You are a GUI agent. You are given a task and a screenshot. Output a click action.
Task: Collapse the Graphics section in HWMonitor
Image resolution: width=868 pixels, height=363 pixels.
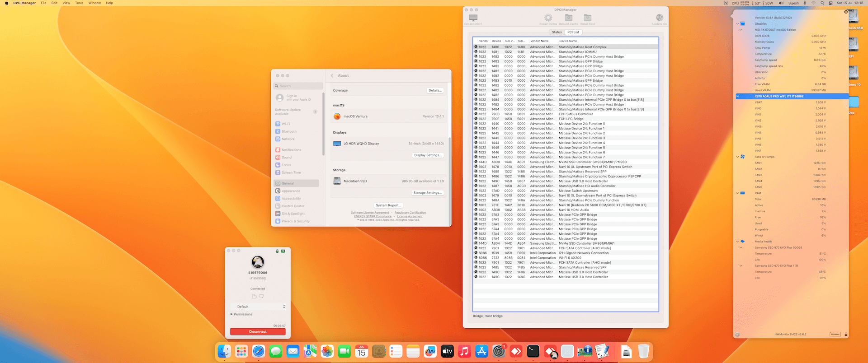737,24
